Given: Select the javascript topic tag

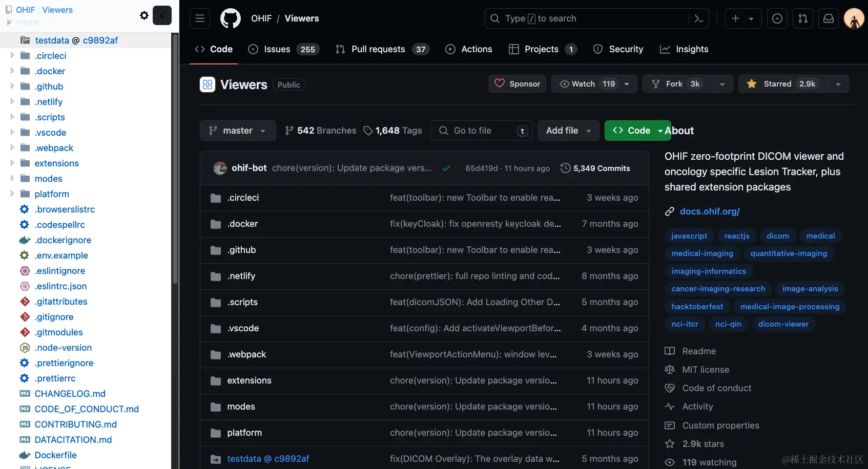Looking at the screenshot, I should coord(689,236).
